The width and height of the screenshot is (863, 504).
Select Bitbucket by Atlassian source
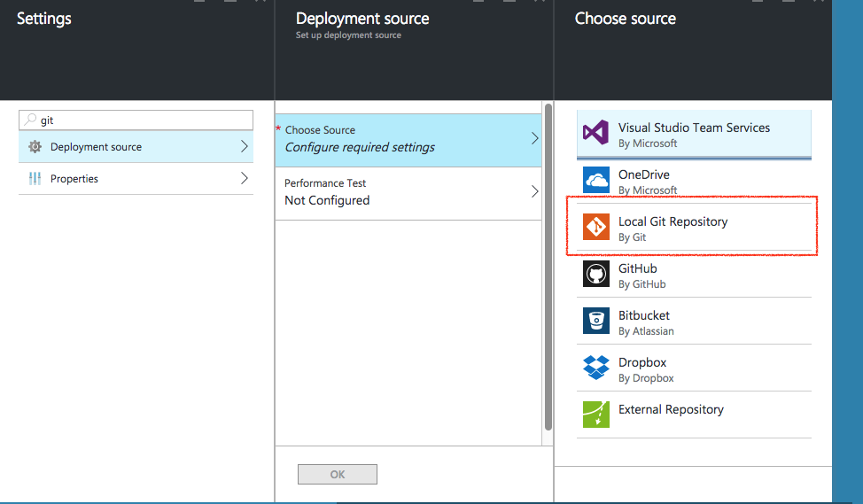[x=694, y=322]
